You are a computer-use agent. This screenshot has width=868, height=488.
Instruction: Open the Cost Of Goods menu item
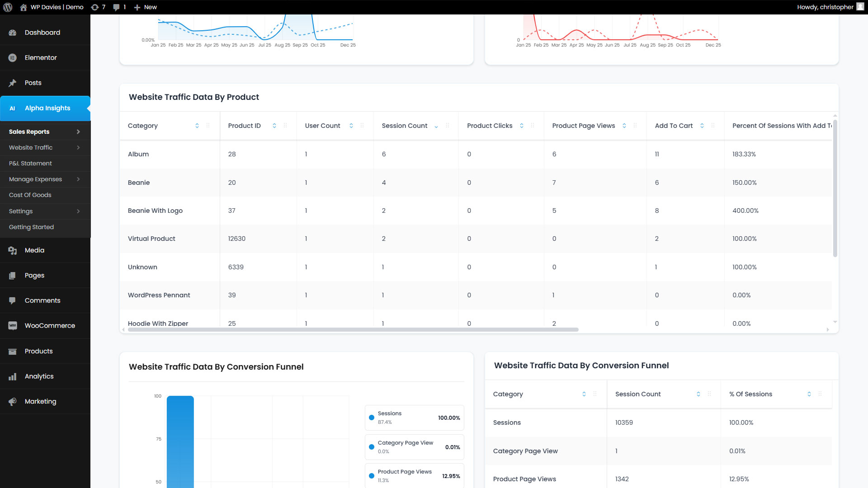(x=30, y=195)
